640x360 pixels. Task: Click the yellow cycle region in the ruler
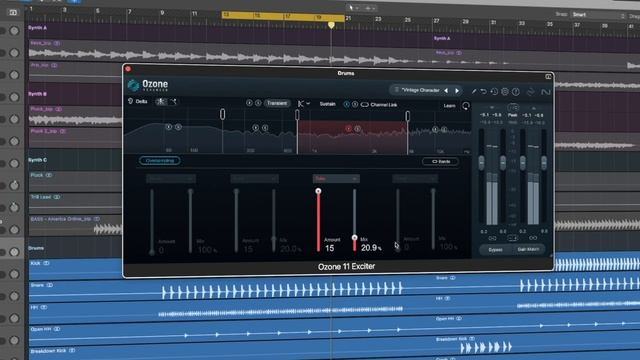[x=283, y=16]
